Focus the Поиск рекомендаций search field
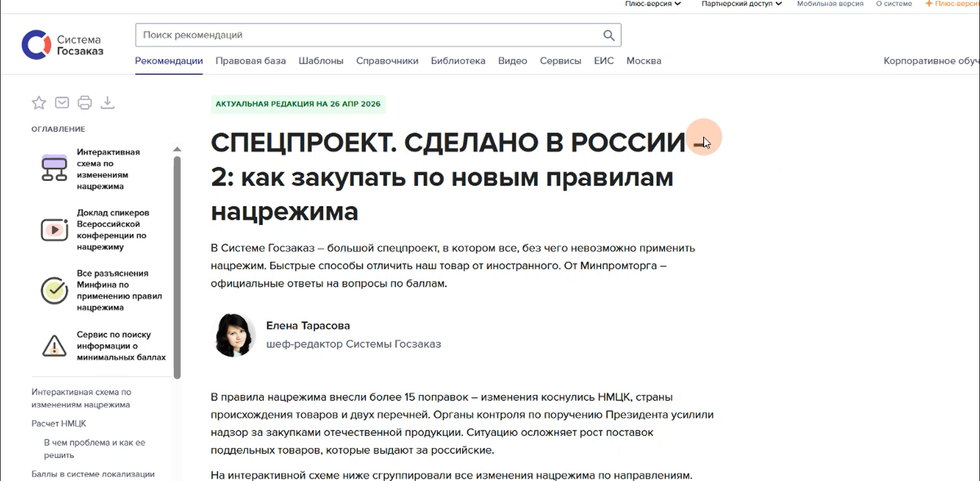980x481 pixels. pyautogui.click(x=378, y=35)
